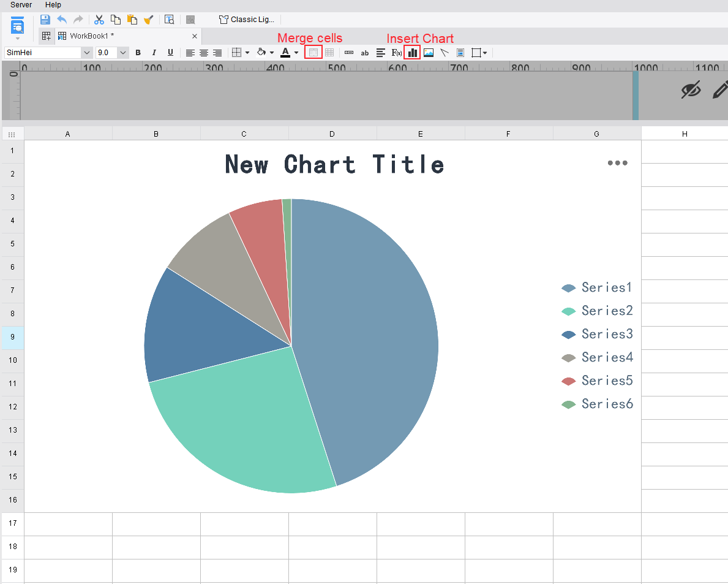
Task: Toggle Series1 in the chart legend
Action: [597, 287]
